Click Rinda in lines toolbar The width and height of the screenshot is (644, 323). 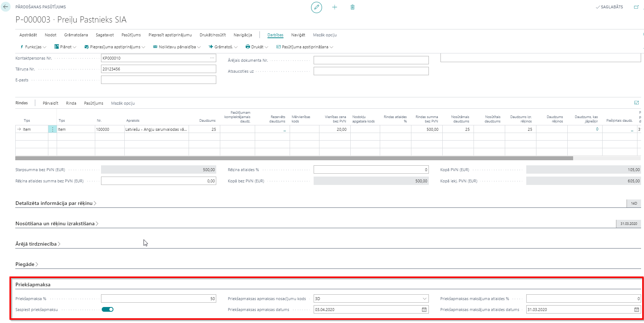click(71, 103)
